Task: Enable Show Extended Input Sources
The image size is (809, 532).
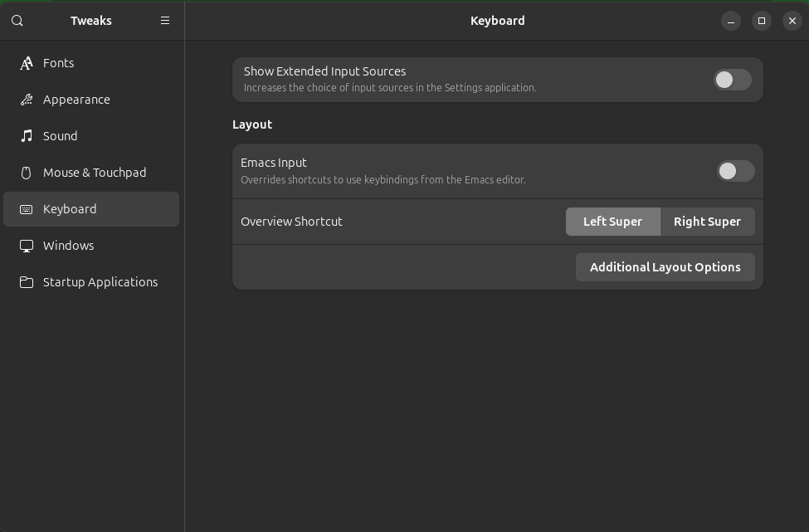Action: coord(732,80)
